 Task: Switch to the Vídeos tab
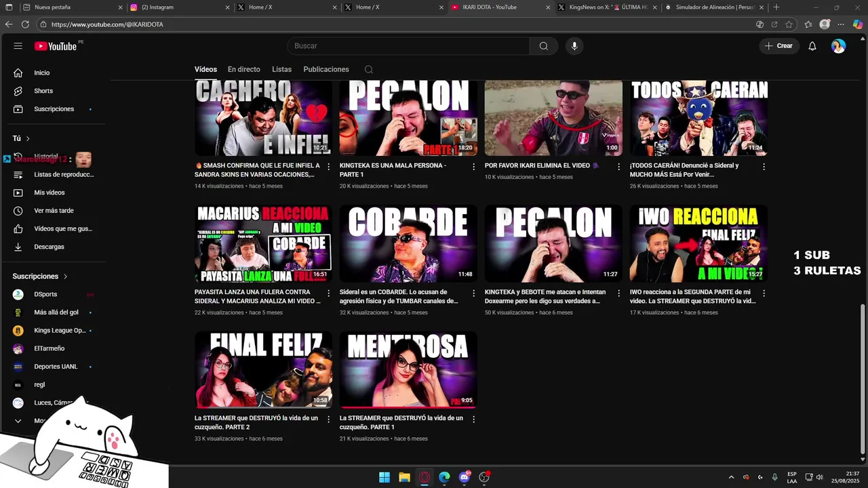tap(205, 69)
